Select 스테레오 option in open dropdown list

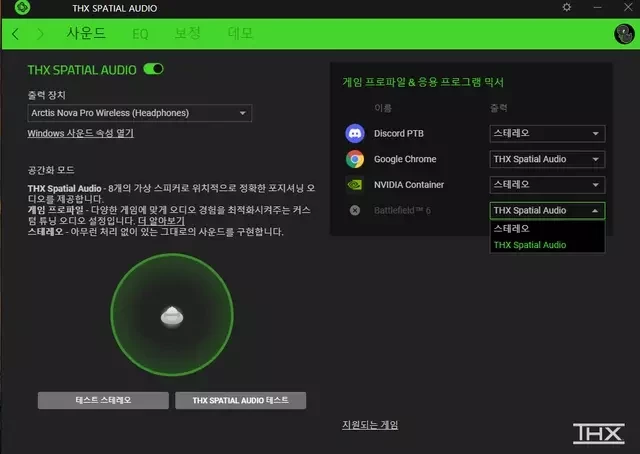click(x=547, y=229)
